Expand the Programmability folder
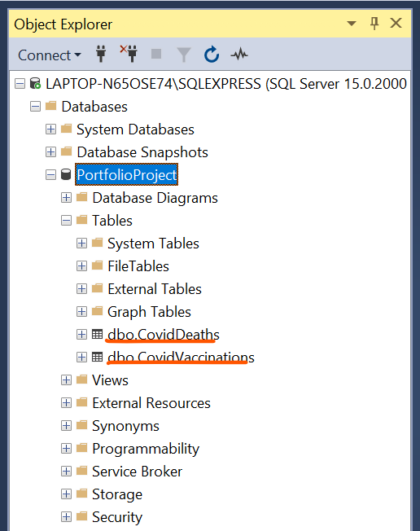 66,449
